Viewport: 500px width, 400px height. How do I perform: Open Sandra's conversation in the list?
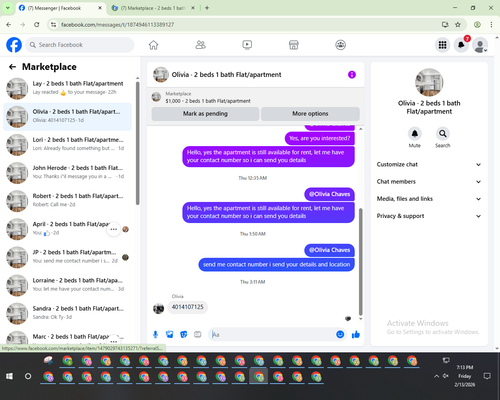[x=67, y=313]
